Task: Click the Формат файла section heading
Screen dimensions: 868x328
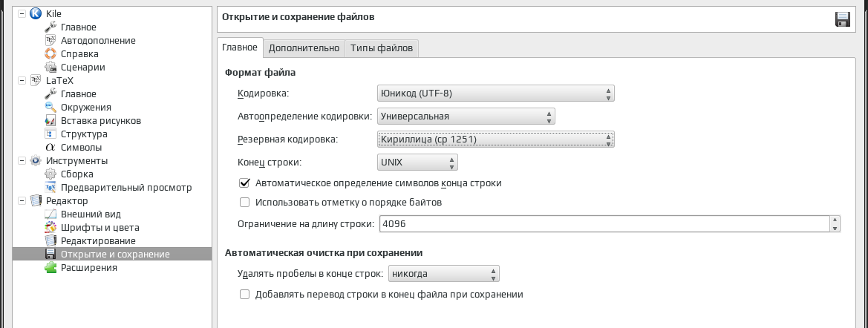Action: (x=260, y=72)
